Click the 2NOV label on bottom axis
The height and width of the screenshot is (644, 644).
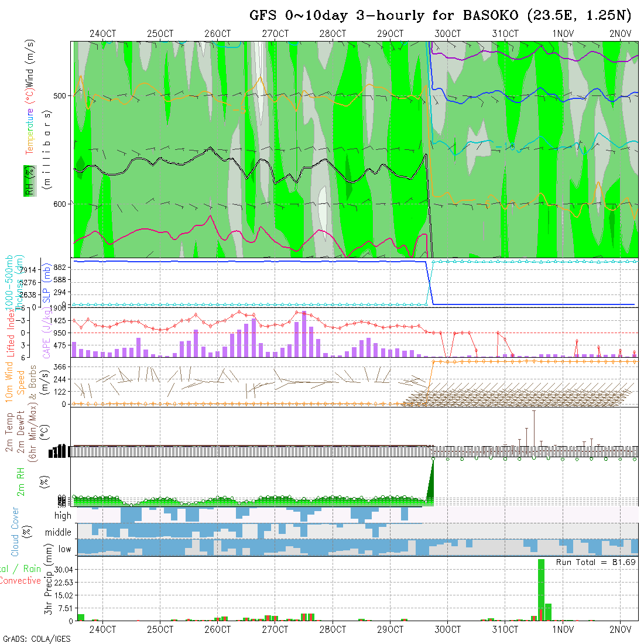tap(620, 630)
